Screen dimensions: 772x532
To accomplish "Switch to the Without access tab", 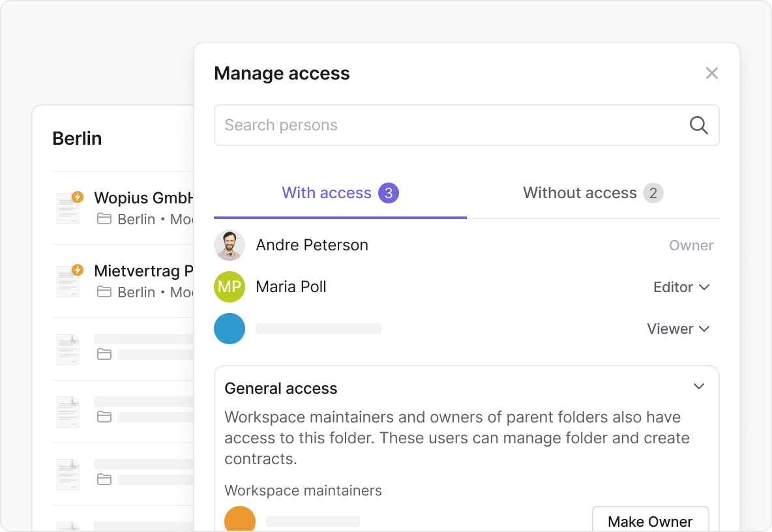I will pyautogui.click(x=593, y=193).
